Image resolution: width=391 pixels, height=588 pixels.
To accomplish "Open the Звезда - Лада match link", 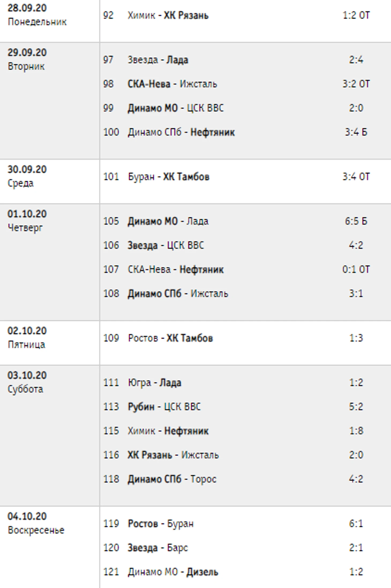I will pyautogui.click(x=158, y=60).
